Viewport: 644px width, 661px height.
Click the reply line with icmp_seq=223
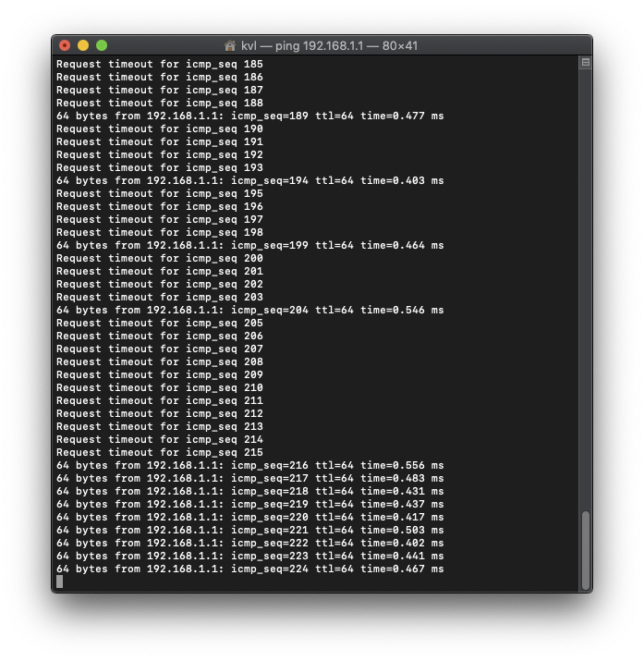click(250, 556)
